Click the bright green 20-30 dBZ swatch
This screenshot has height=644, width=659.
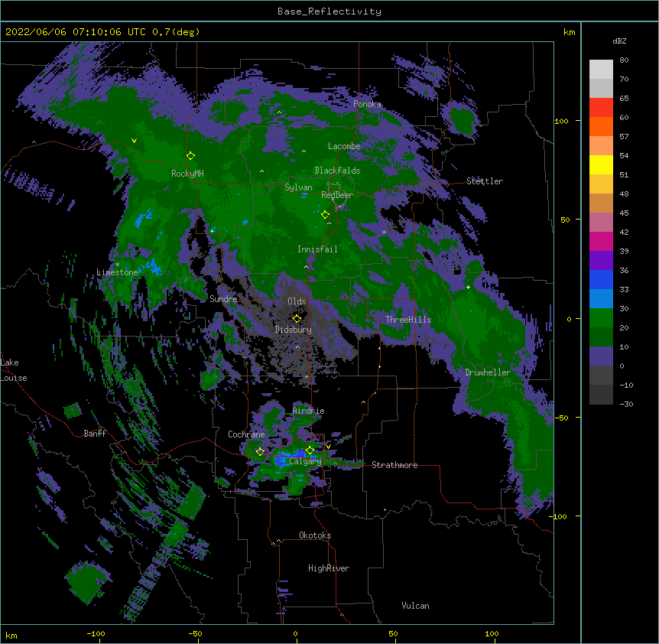point(601,318)
